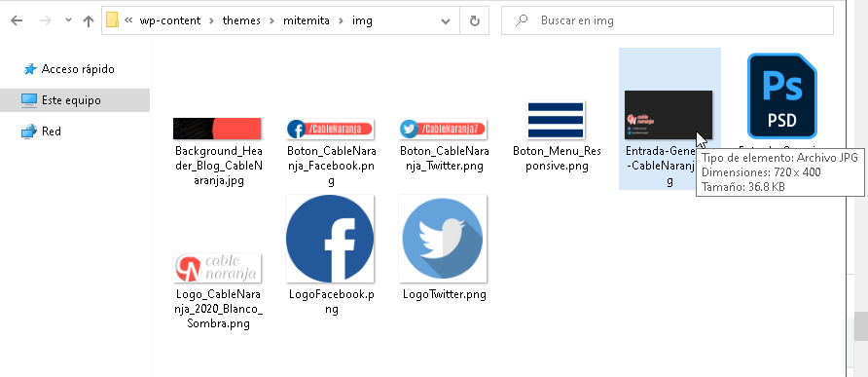Expand subfolder chevron after mitemita

pyautogui.click(x=341, y=21)
